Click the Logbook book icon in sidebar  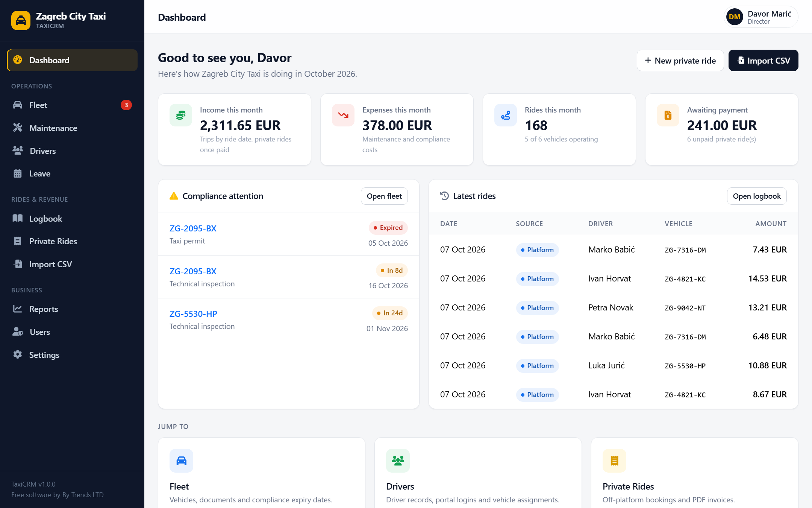(18, 218)
